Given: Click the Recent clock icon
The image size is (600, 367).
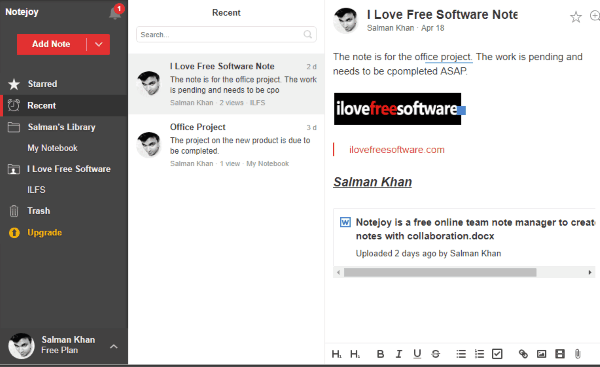Looking at the screenshot, I should pos(14,105).
